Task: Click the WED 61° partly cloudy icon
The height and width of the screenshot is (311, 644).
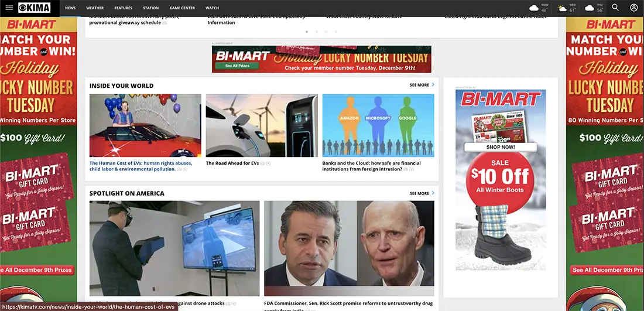Action: [562, 8]
